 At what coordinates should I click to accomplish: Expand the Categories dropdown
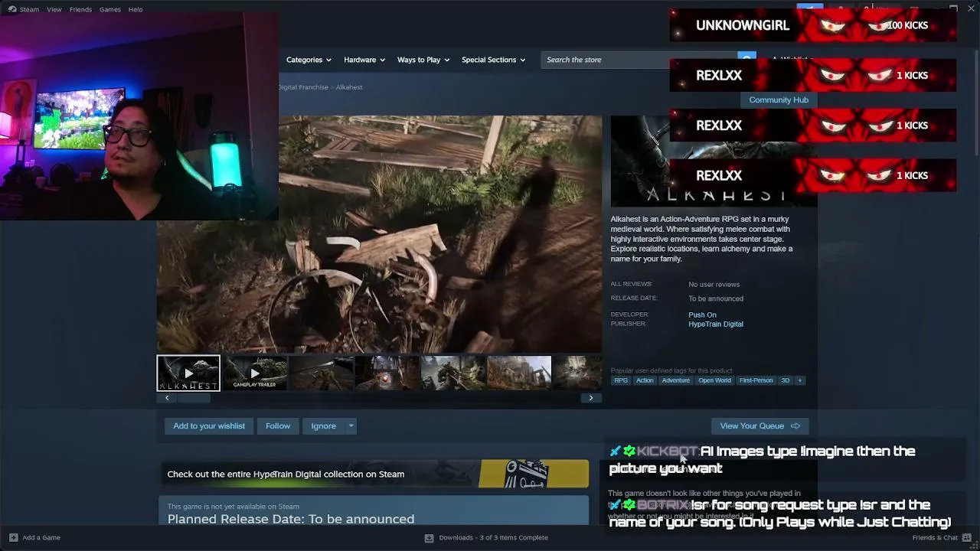coord(309,60)
